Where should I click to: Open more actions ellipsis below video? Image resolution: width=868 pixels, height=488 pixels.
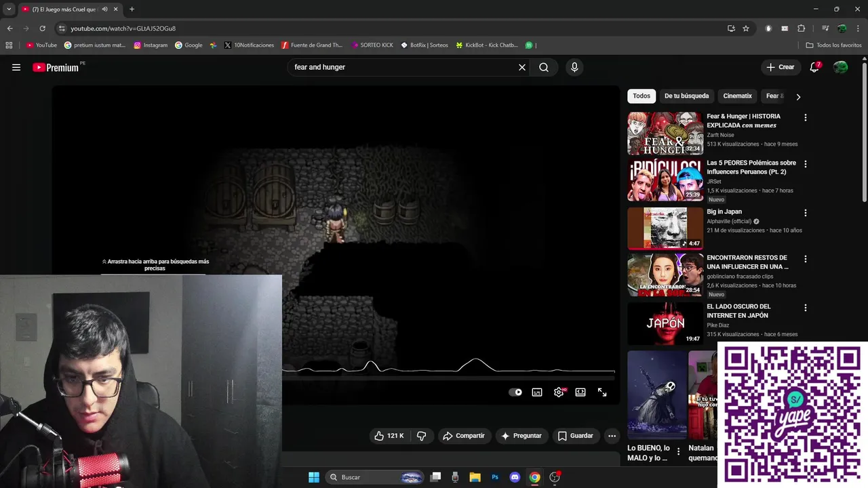pos(612,436)
